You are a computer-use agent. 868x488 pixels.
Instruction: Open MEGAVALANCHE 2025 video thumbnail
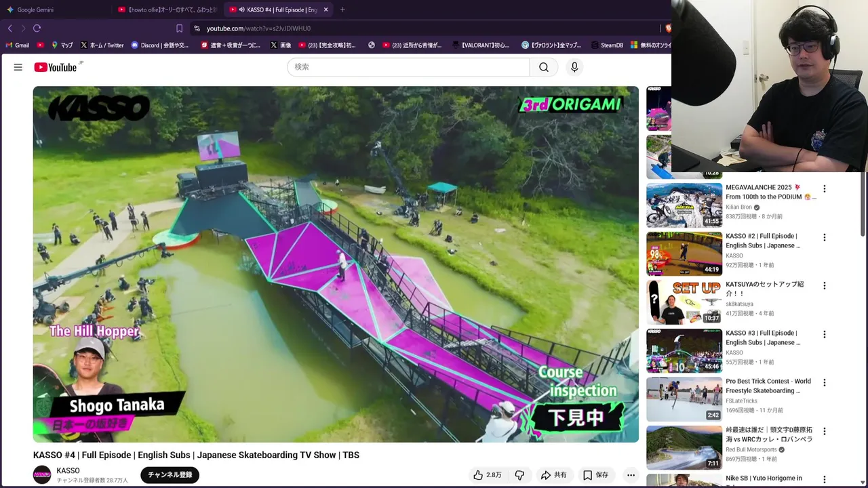[684, 205]
